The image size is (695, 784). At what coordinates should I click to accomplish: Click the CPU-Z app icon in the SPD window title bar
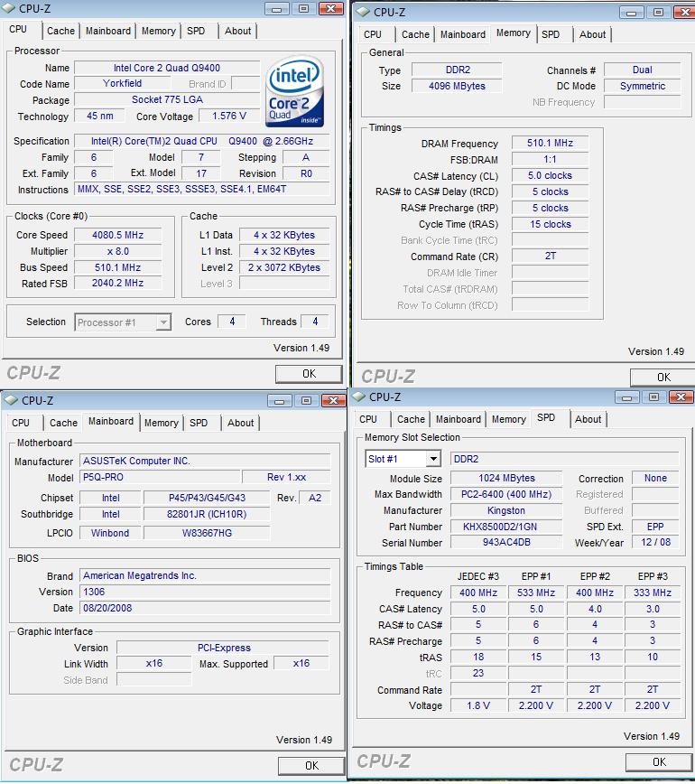[x=358, y=397]
